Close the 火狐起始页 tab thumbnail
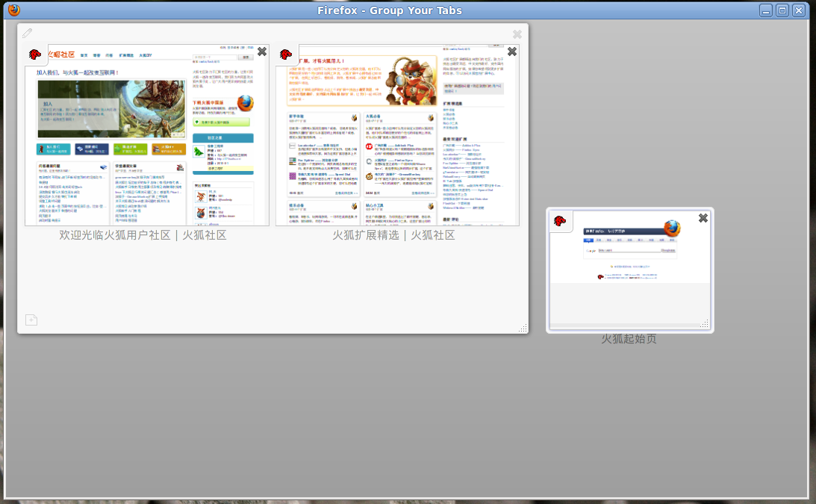 tap(703, 218)
